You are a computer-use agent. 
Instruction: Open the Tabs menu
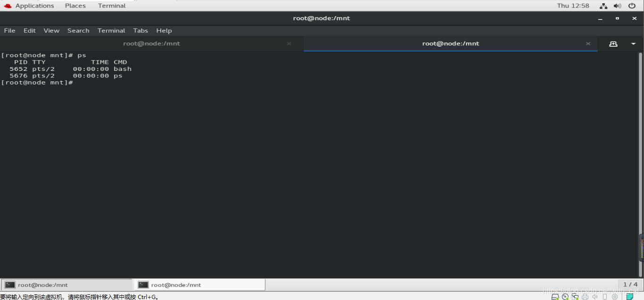click(141, 30)
